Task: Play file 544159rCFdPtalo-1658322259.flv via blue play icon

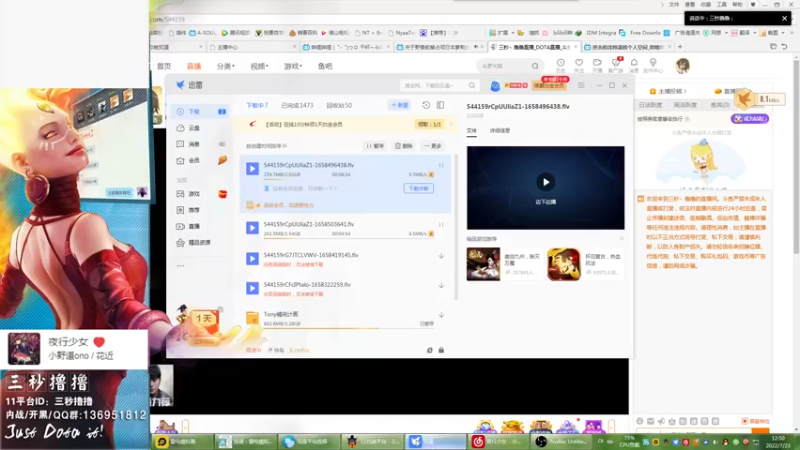Action: pos(252,288)
